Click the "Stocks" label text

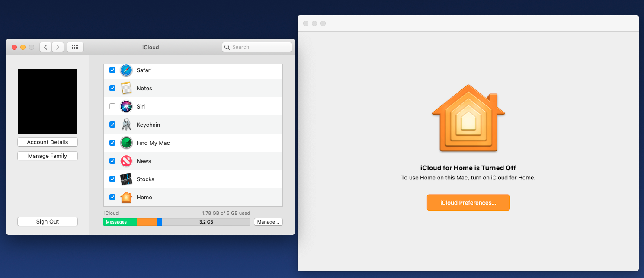(x=145, y=179)
